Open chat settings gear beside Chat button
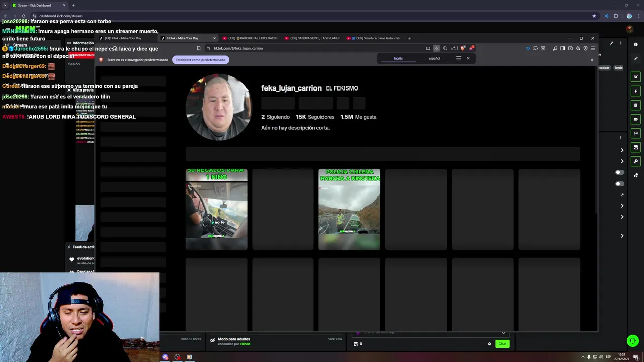This screenshot has height=362, width=644. [x=489, y=344]
